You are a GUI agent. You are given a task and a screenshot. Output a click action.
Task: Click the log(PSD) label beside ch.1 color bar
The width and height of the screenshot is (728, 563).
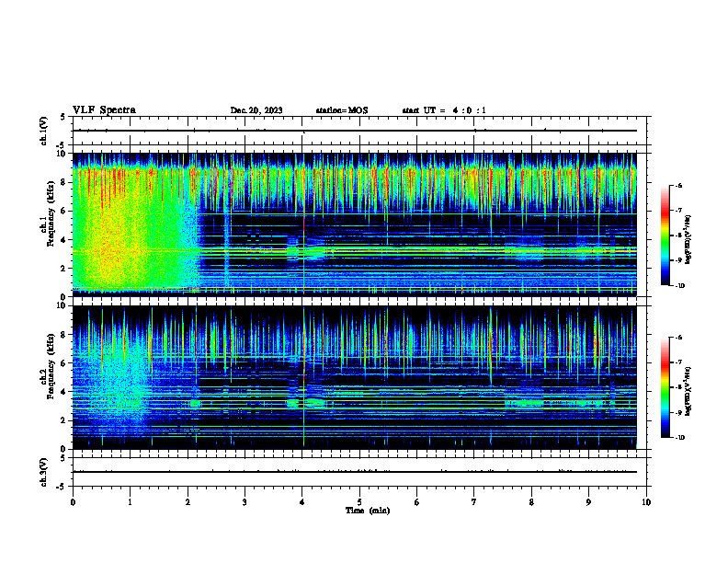click(688, 239)
